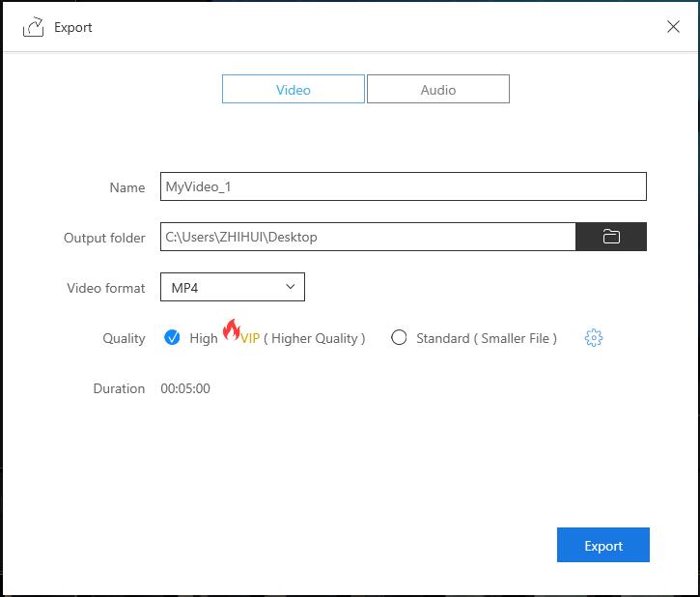Viewport: 700px width, 597px height.
Task: Close the Export dialog
Action: tap(673, 27)
